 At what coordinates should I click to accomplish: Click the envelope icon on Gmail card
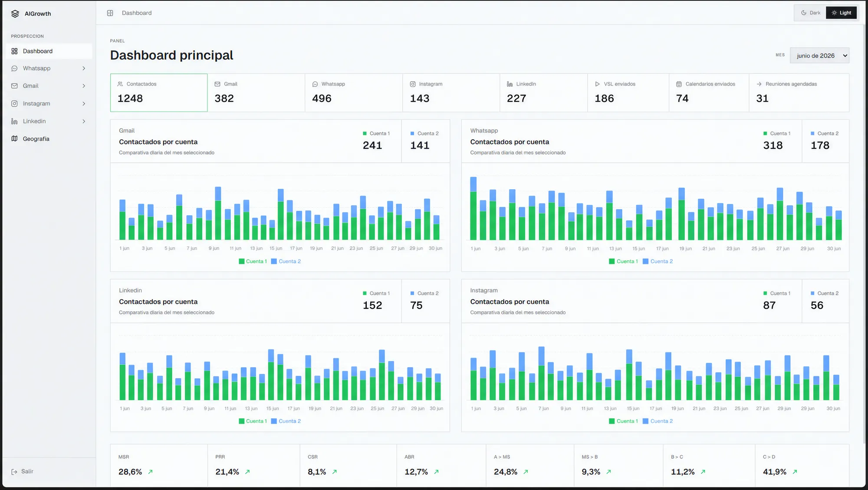[217, 84]
